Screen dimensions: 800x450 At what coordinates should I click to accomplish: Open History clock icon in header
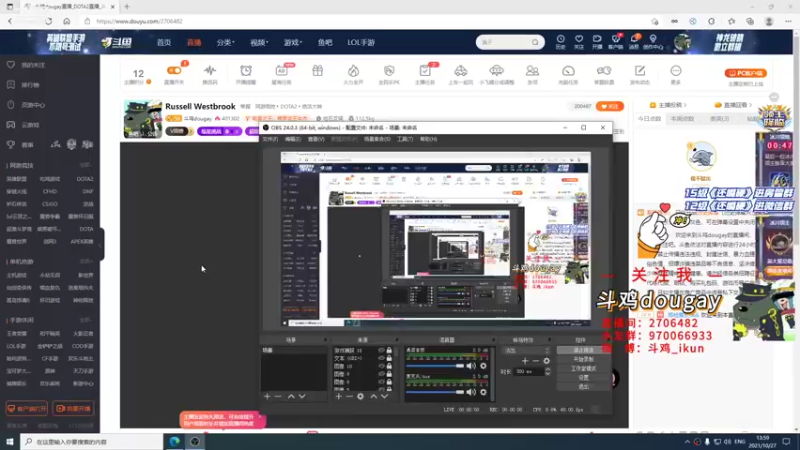[560, 39]
